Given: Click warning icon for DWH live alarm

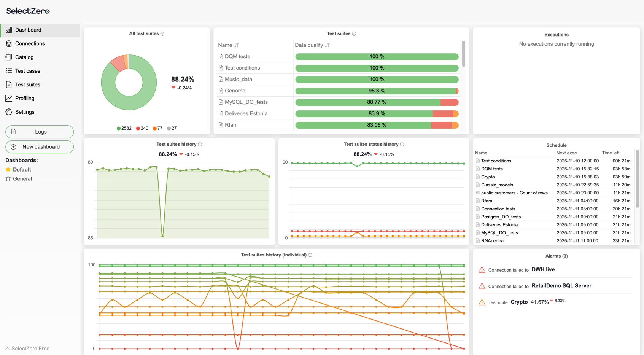Looking at the screenshot, I should 482,270.
